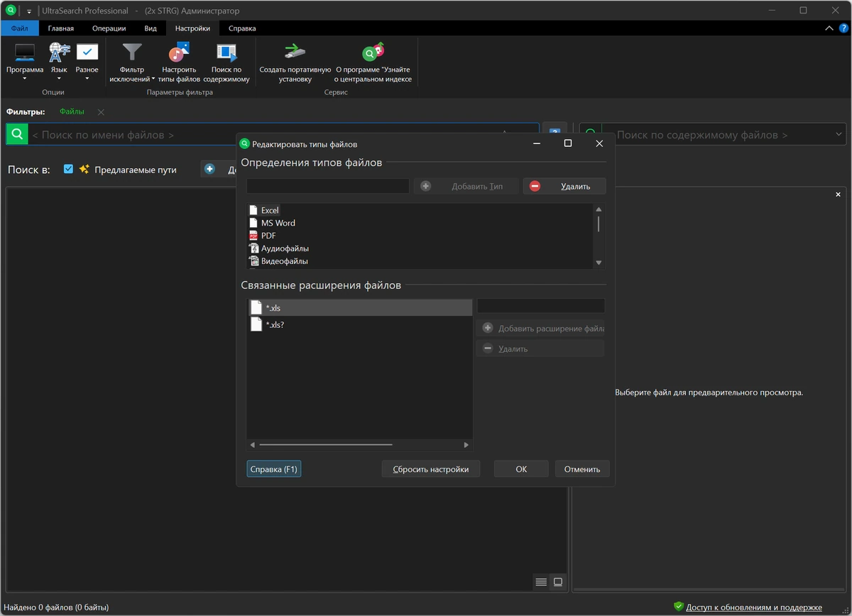This screenshot has height=616, width=852.
Task: Click the file icon beside *.xls
Action: pos(256,308)
